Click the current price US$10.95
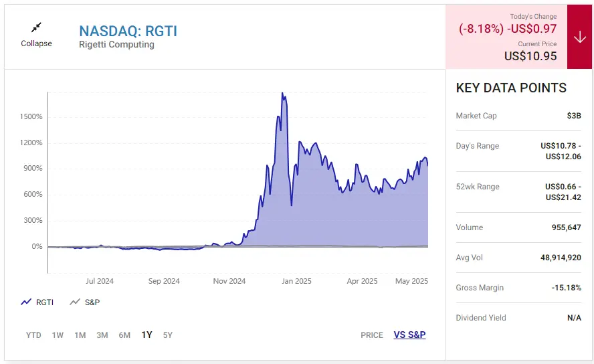Viewport: 594px width, 364px height. 530,56
